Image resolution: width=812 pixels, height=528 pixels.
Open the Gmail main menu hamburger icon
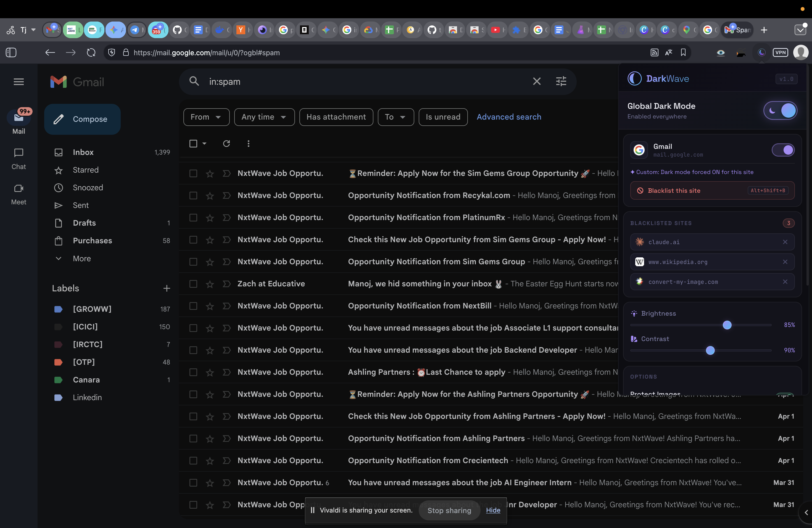click(x=19, y=81)
